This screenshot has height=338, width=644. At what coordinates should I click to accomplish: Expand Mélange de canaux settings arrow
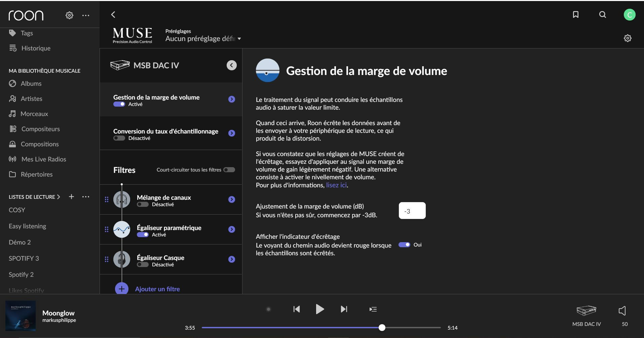pyautogui.click(x=232, y=199)
